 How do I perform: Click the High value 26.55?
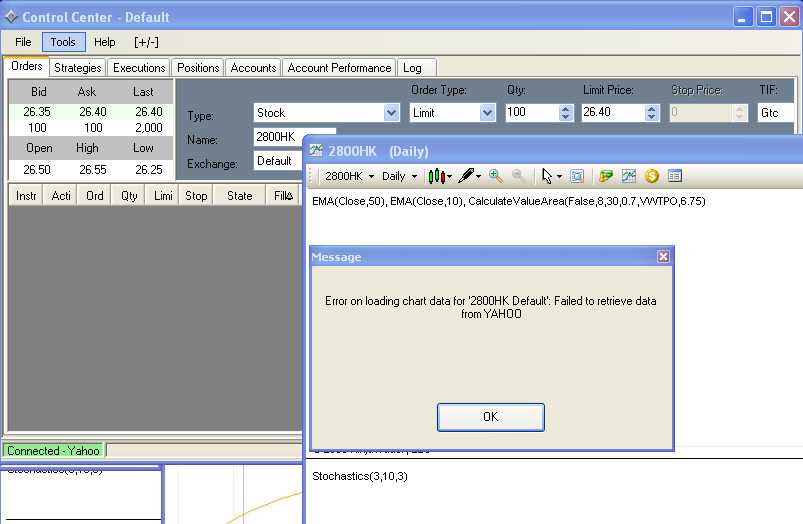pos(93,170)
